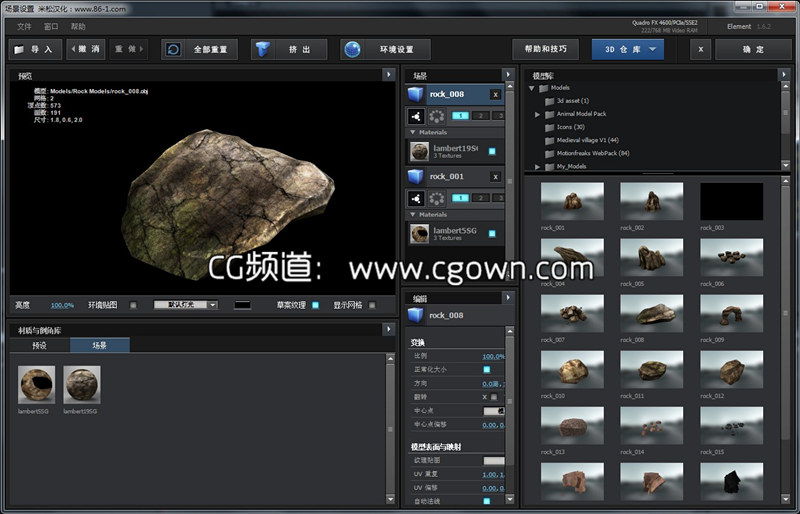Open the 预览 panel options arrow
This screenshot has height=514, width=800.
coord(389,75)
